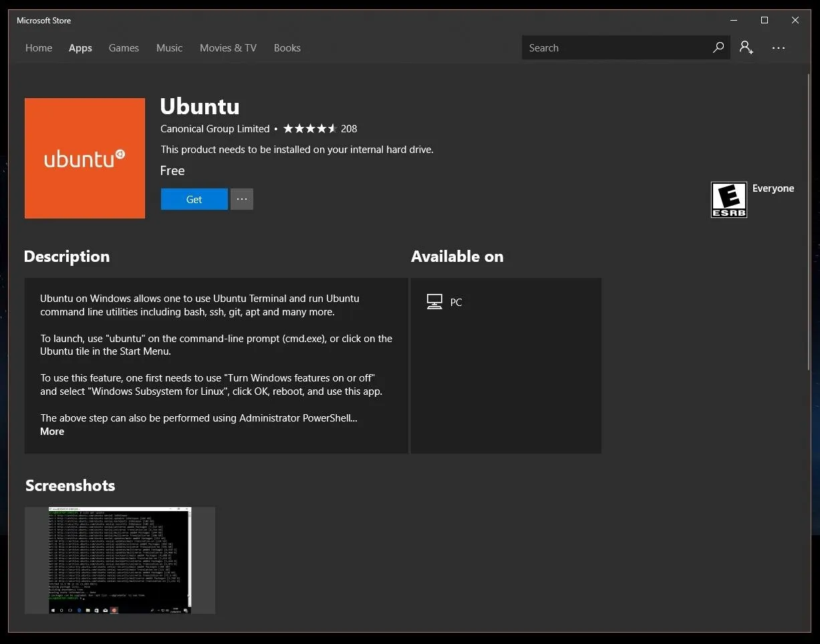Minimize the Microsoft Store window
The width and height of the screenshot is (820, 644).
pyautogui.click(x=734, y=21)
